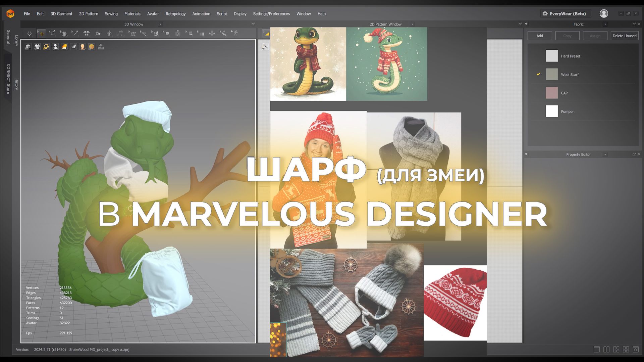Activate the Gizmo tool at toolbar start
Image resolution: width=644 pixels, height=362 pixels.
(30, 33)
